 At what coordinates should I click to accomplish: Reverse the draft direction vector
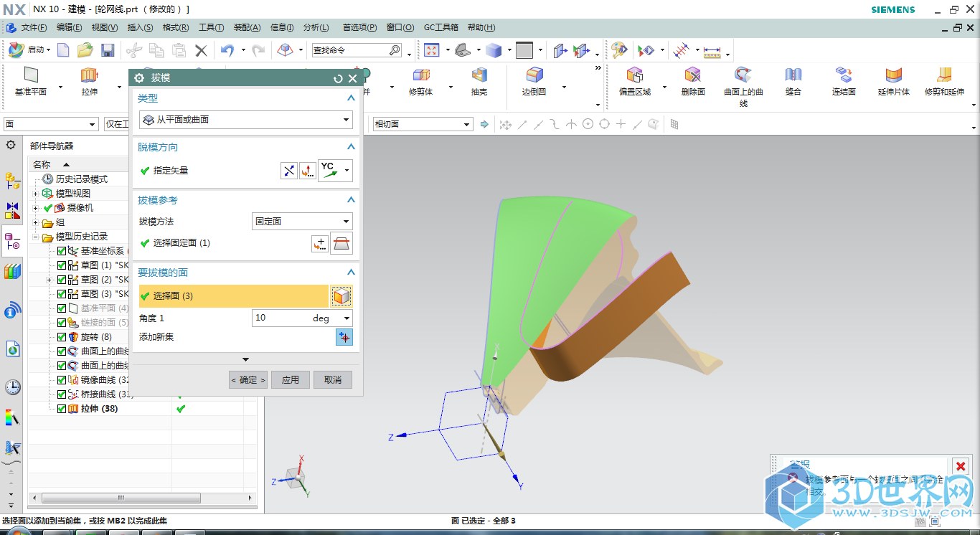[288, 171]
